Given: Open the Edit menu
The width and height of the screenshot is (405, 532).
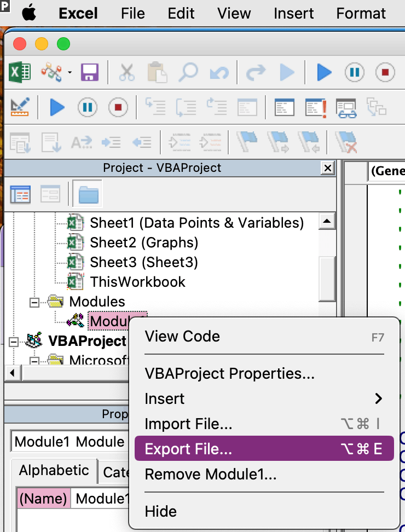Looking at the screenshot, I should click(181, 14).
